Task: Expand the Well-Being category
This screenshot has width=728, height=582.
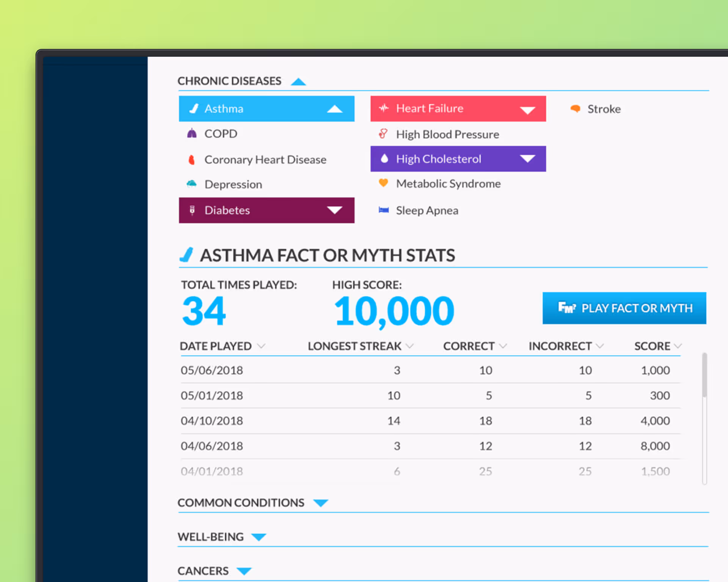Action: [x=259, y=537]
